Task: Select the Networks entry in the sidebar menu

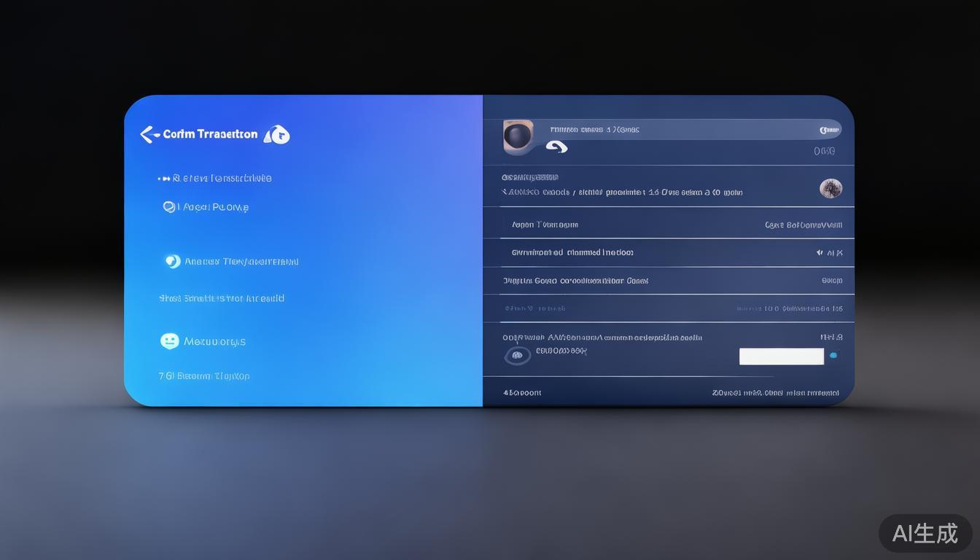Action: point(214,341)
